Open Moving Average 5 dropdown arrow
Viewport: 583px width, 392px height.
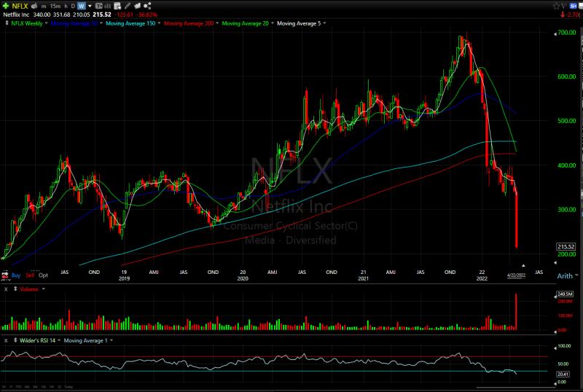click(x=324, y=23)
